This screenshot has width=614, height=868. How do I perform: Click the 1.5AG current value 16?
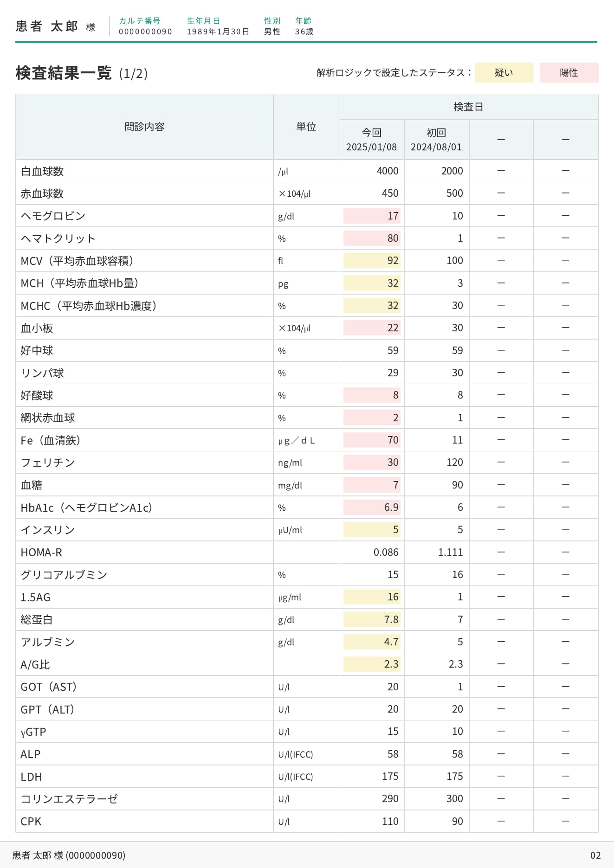(x=372, y=597)
